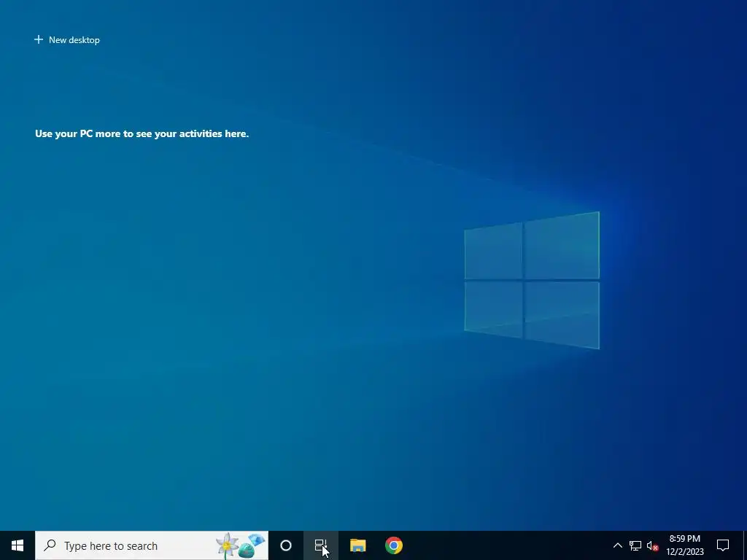Viewport: 747px width, 560px height.
Task: Show hidden system tray icons
Action: tap(617, 545)
